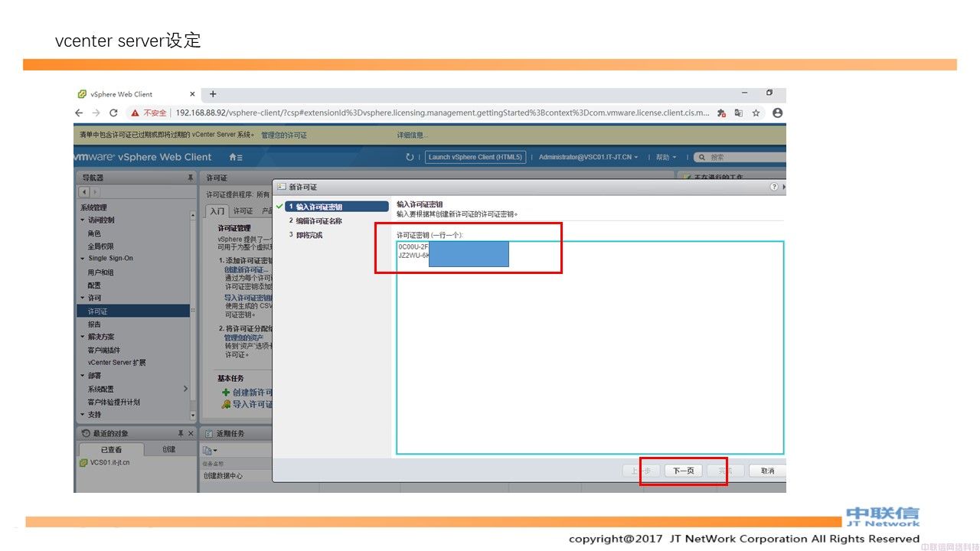
Task: Click Launch vSphere Client (HTML5) button
Action: tap(475, 157)
